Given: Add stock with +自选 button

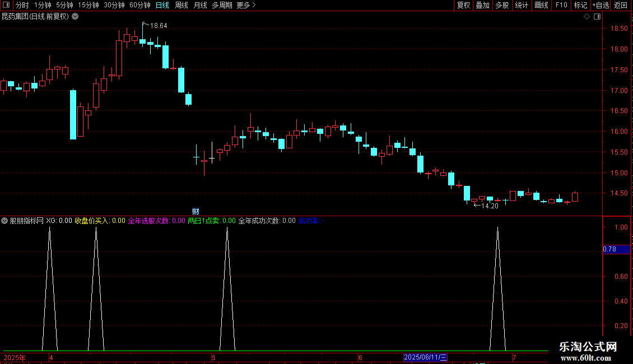Looking at the screenshot, I should tap(601, 5).
